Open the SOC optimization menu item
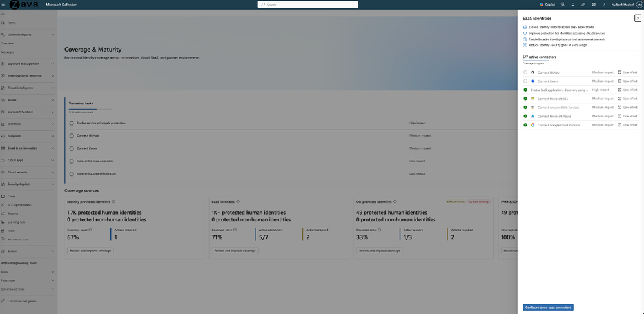The width and height of the screenshot is (644, 314). point(19,205)
